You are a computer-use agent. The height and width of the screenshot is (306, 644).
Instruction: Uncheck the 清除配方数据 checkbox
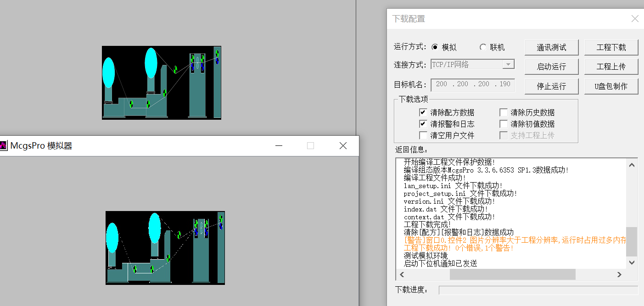(x=423, y=112)
